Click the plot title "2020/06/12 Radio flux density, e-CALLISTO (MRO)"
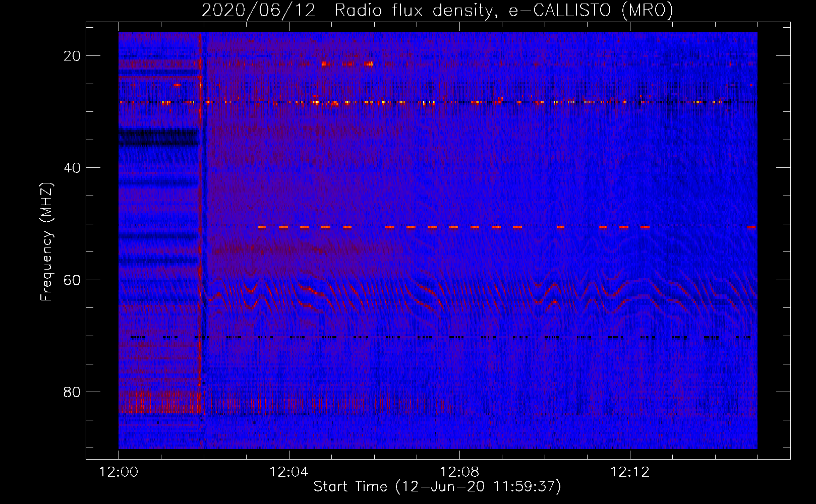The height and width of the screenshot is (504, 816). tap(437, 11)
